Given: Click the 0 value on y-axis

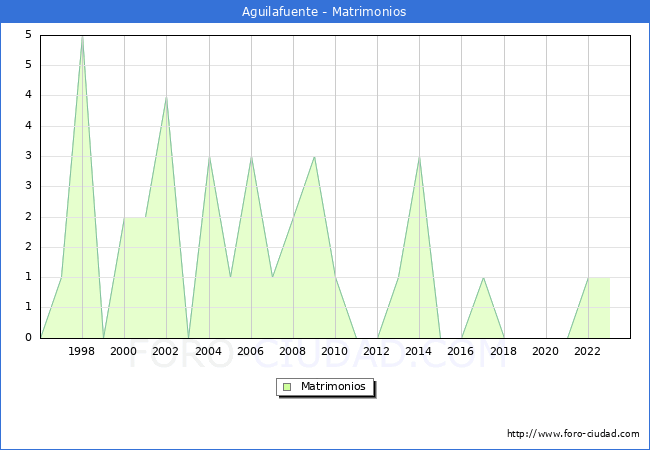Looking at the screenshot, I should tap(28, 337).
